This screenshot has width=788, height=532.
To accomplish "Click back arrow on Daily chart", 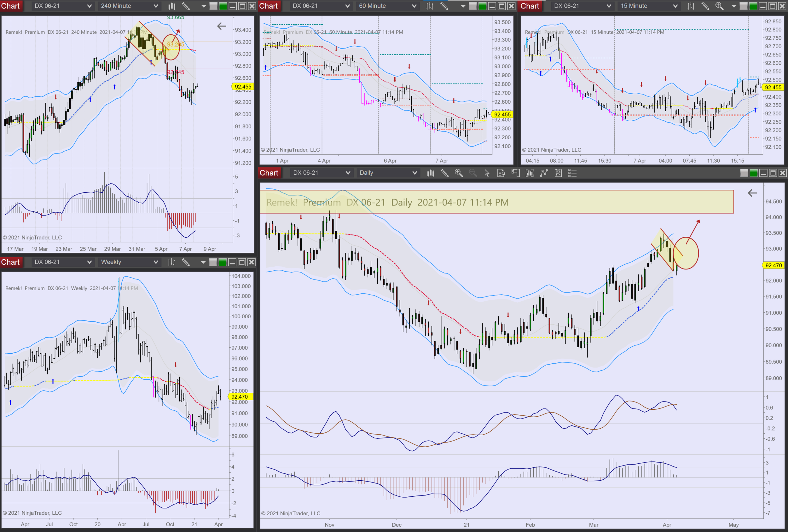I will coord(752,193).
